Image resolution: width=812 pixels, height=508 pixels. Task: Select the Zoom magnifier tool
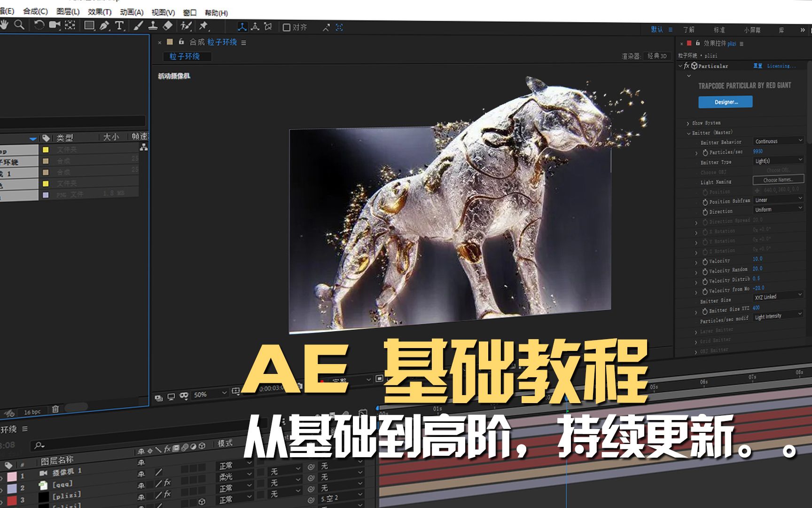coord(19,24)
